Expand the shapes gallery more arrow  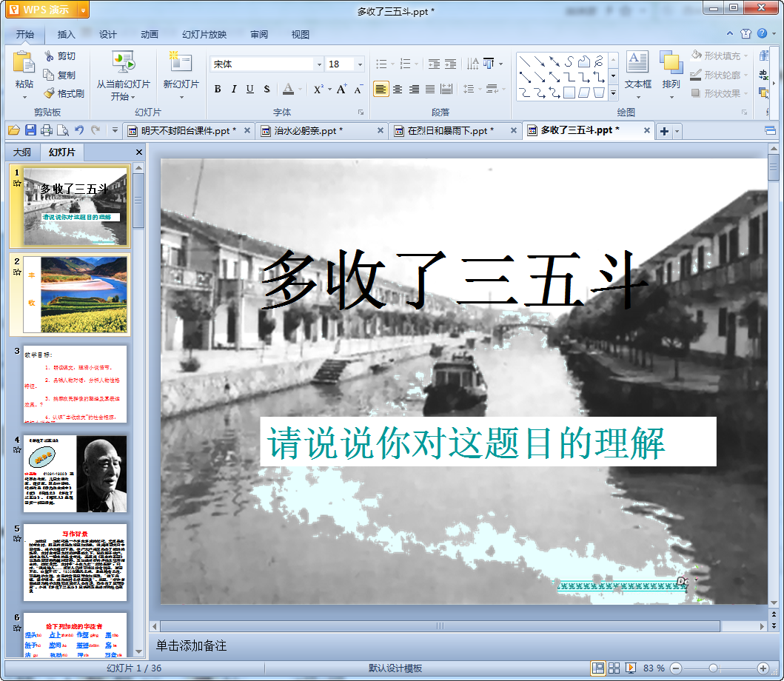point(613,93)
